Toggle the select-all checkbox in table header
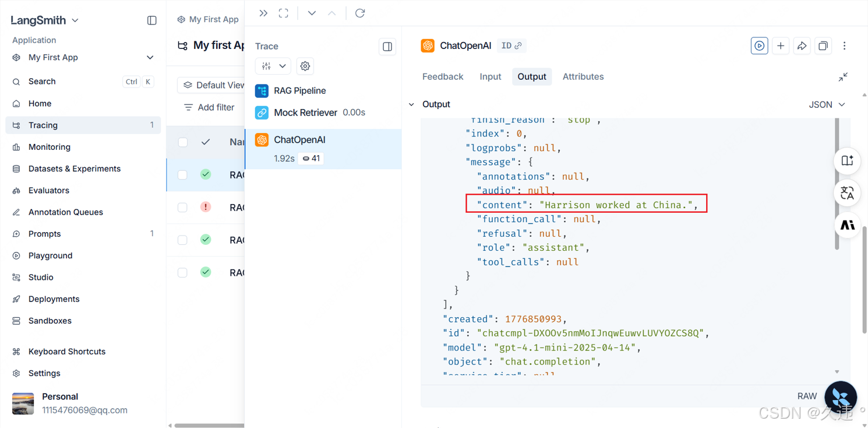This screenshot has height=428, width=868. [x=183, y=142]
